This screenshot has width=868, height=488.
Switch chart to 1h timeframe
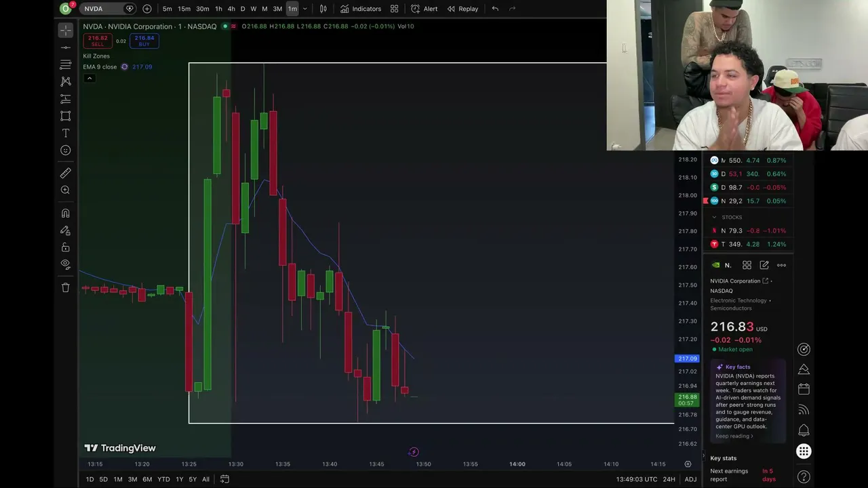[218, 9]
